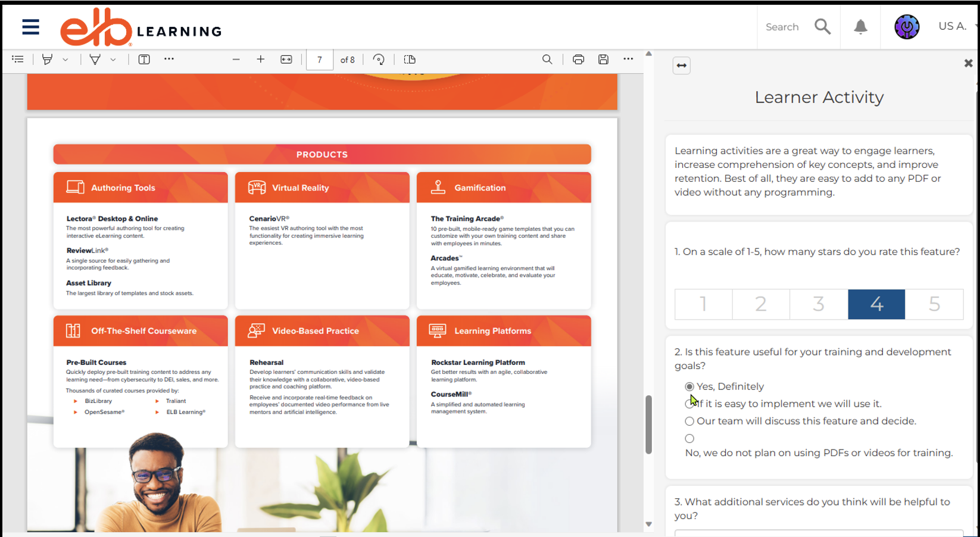Open the highlighter color dropdown arrow
This screenshot has width=980, height=537.
(x=65, y=59)
